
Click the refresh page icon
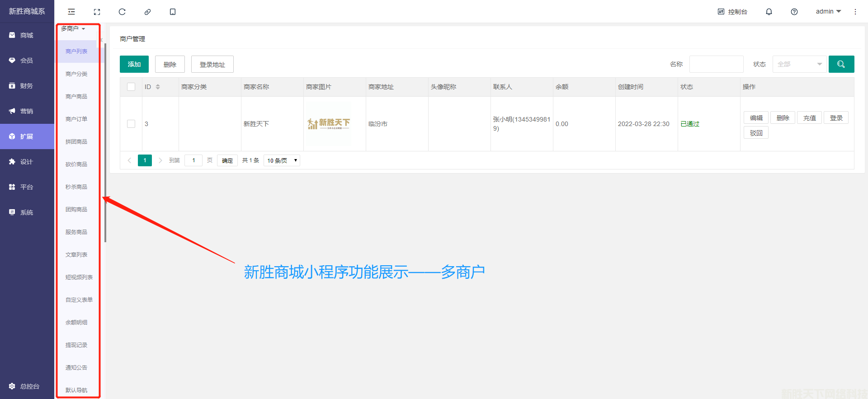(122, 12)
